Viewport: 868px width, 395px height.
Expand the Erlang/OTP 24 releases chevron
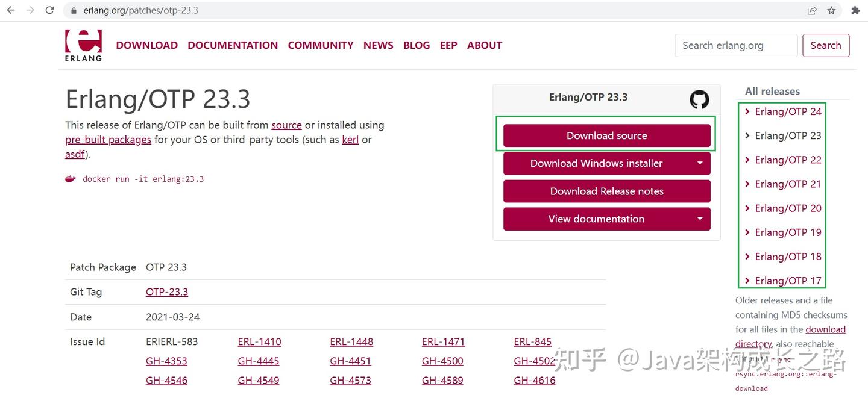coord(747,111)
